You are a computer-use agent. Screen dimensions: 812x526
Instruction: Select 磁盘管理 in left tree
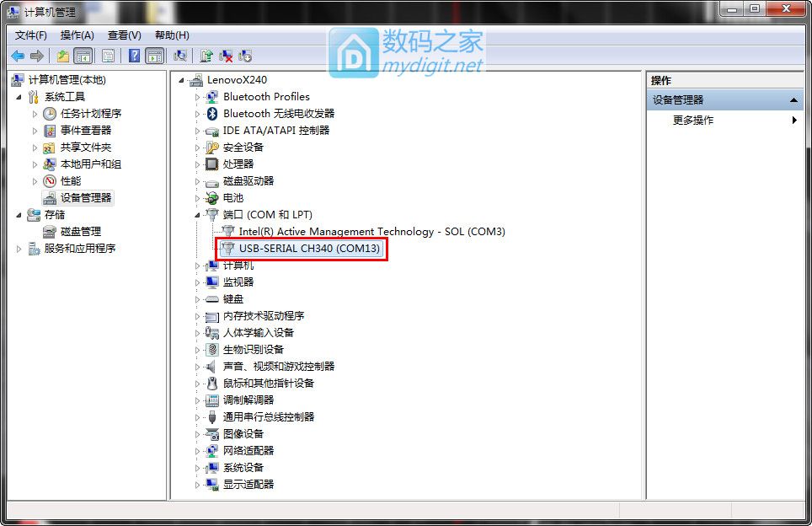pos(80,232)
